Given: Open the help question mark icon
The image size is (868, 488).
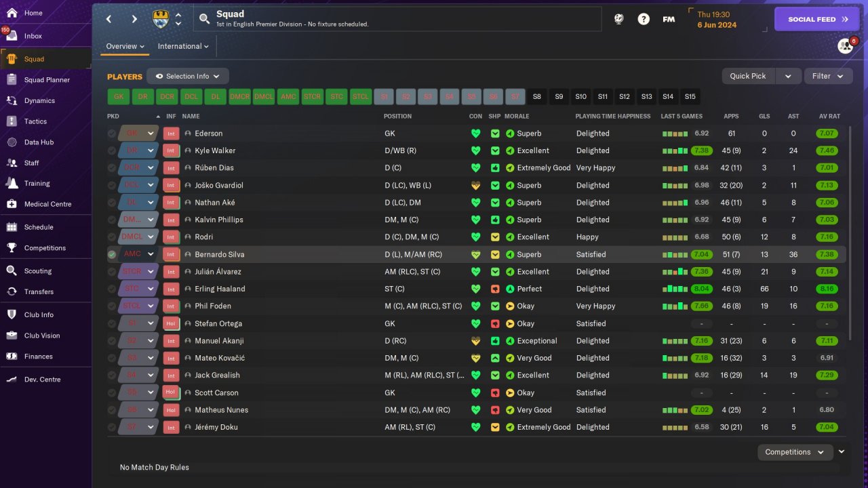Looking at the screenshot, I should [644, 19].
